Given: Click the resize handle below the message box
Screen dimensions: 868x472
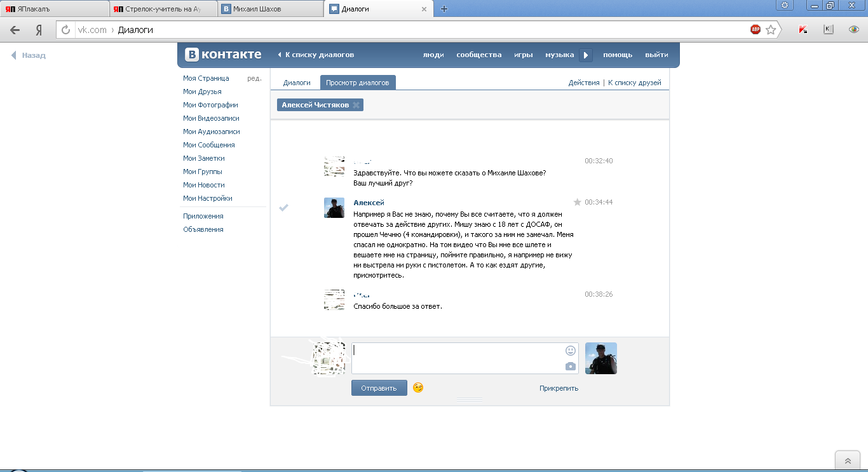Looking at the screenshot, I should click(x=470, y=400).
